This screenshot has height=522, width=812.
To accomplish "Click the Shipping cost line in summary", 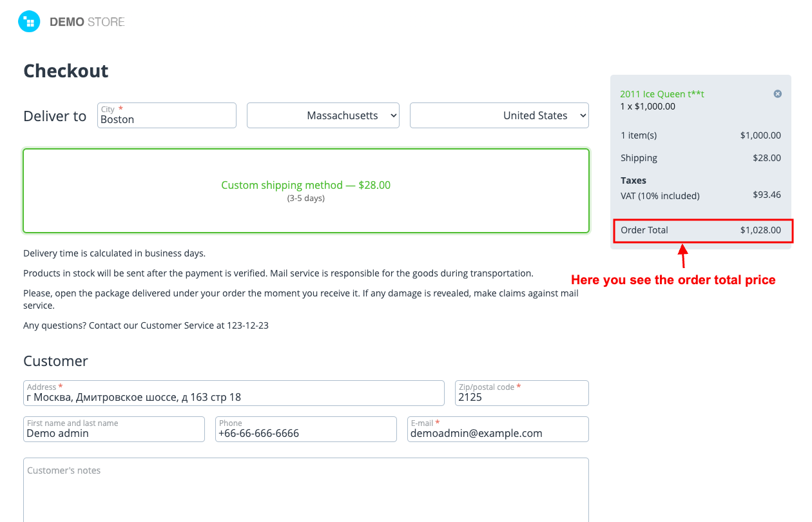I will tap(701, 158).
